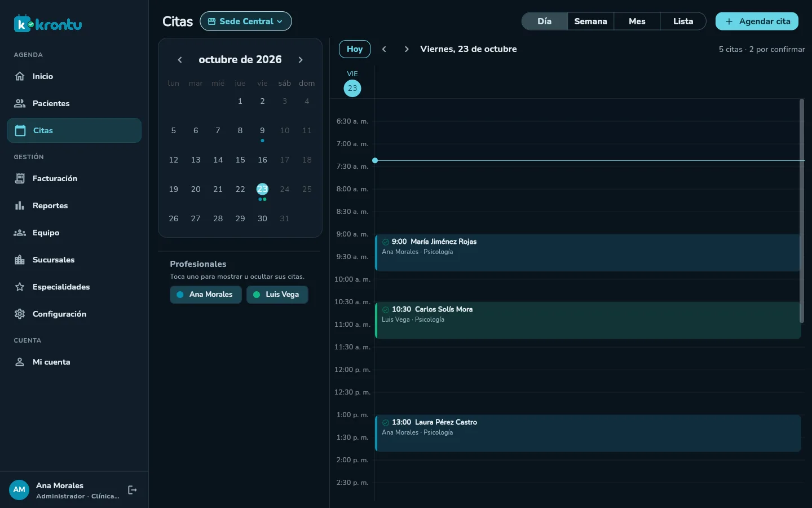
Task: Open Configuración via the gear icon
Action: 20,314
